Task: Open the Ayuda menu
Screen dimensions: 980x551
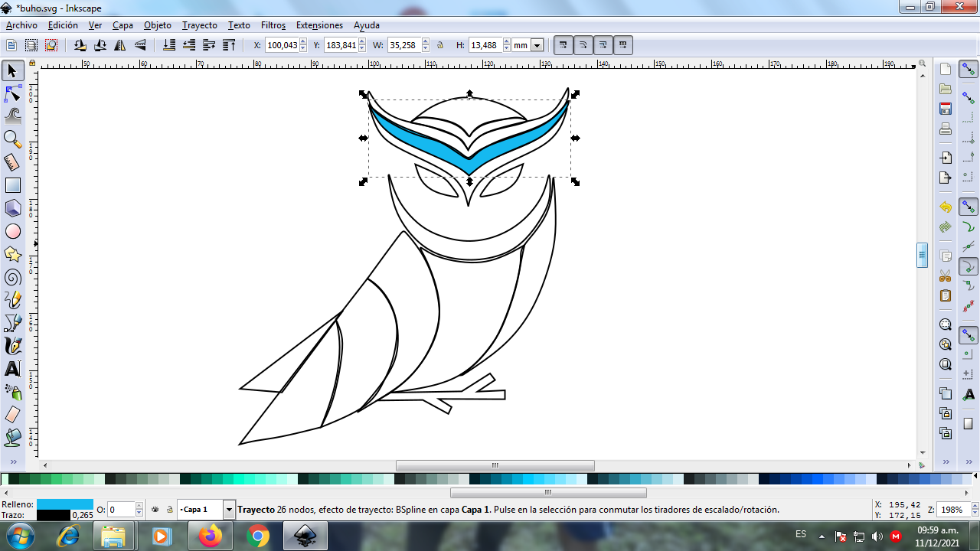Action: 367,25
